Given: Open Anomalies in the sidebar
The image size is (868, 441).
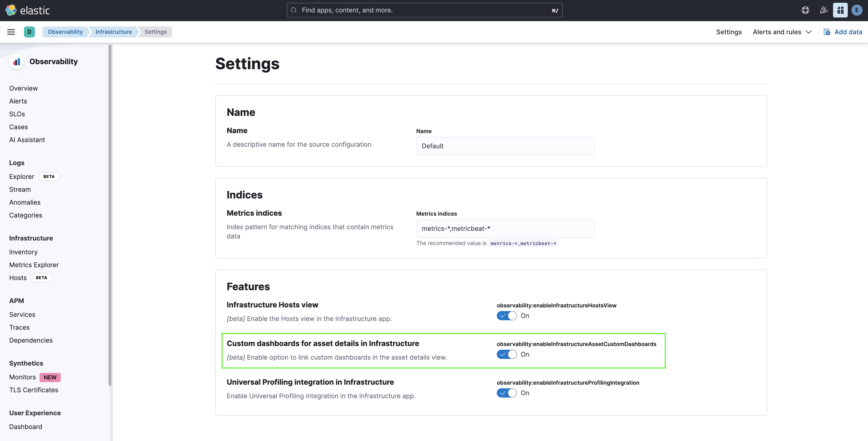Looking at the screenshot, I should pyautogui.click(x=25, y=203).
